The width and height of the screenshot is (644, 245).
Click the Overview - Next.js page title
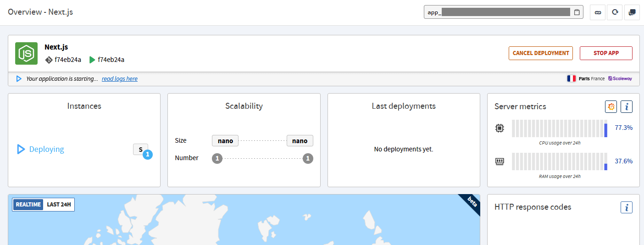point(40,12)
